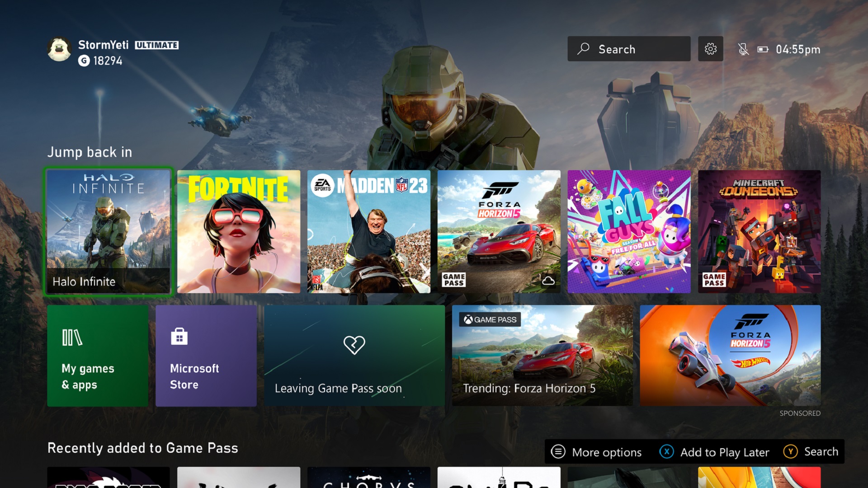Screen dimensions: 868x488
Task: Select Fortnite from Jump back in
Action: tap(238, 231)
